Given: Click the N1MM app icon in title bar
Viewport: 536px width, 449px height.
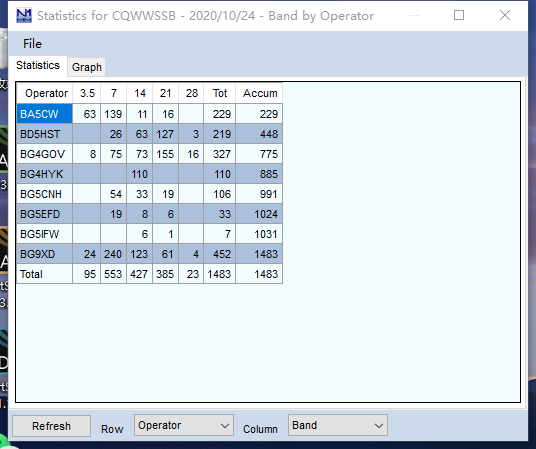Looking at the screenshot, I should [x=24, y=15].
